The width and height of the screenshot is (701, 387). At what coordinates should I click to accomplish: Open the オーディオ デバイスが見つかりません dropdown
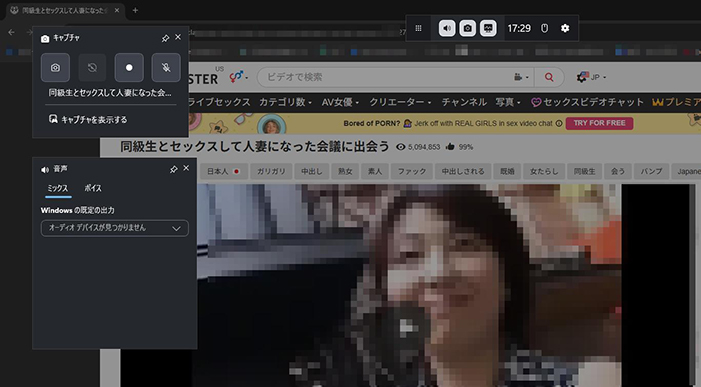114,228
